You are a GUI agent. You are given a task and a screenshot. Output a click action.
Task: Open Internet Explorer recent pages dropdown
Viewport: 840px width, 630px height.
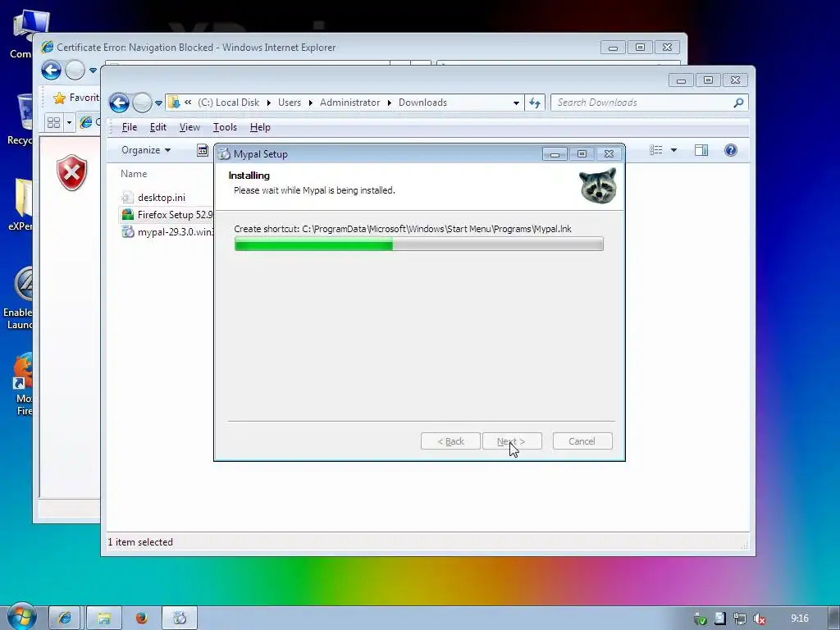click(x=93, y=71)
